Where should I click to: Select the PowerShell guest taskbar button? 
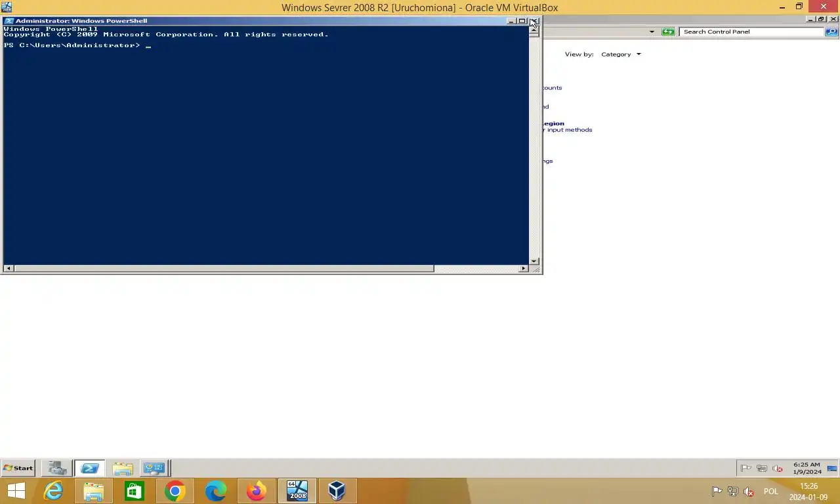tap(90, 468)
